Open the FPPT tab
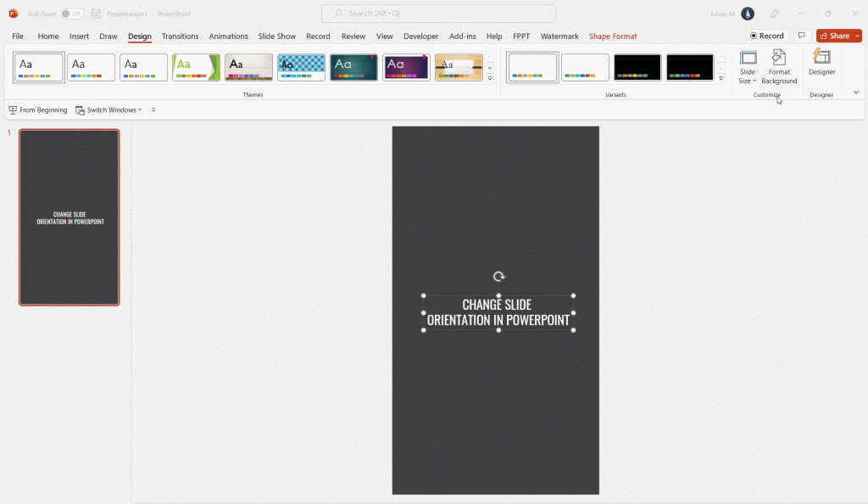The width and height of the screenshot is (868, 504). [x=521, y=36]
